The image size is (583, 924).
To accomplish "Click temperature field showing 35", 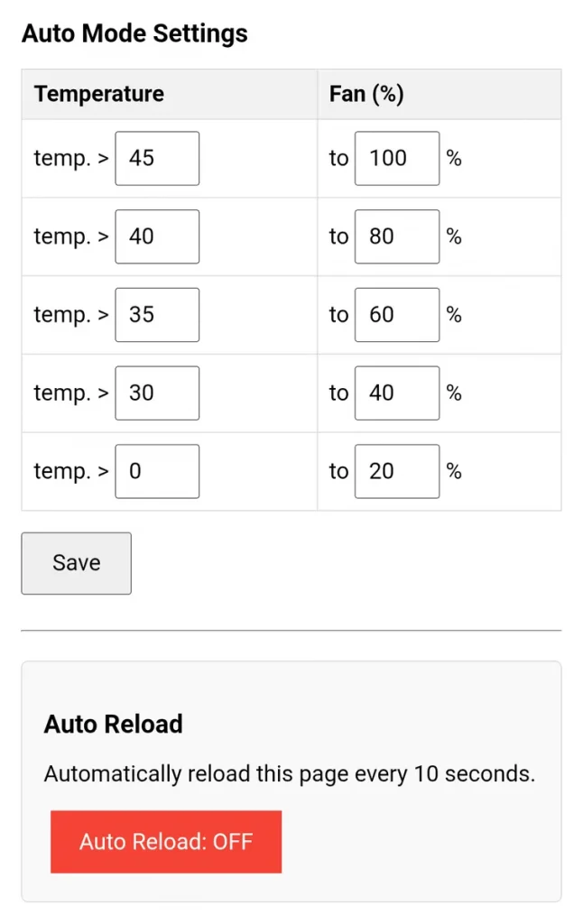I will [157, 315].
